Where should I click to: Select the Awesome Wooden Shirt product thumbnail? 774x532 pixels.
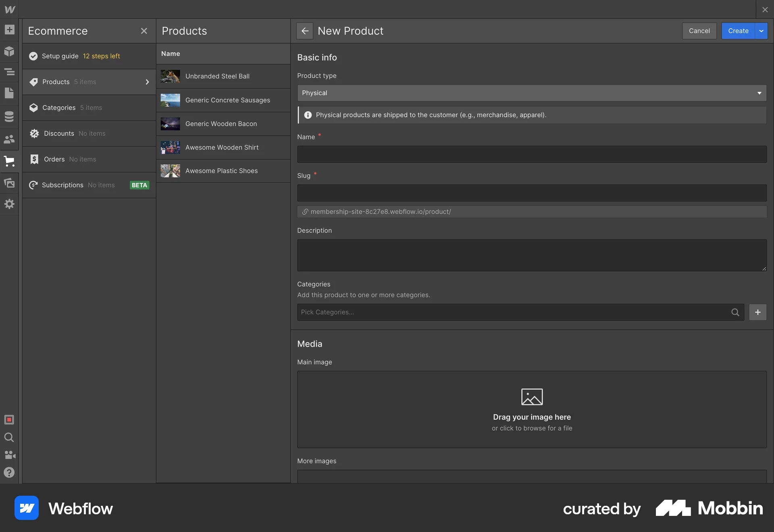170,147
